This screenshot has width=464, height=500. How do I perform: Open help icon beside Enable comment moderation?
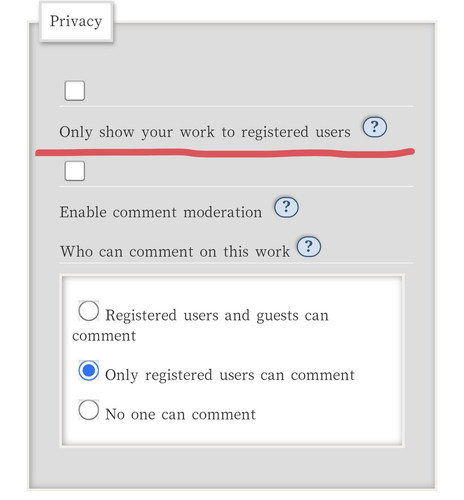286,207
